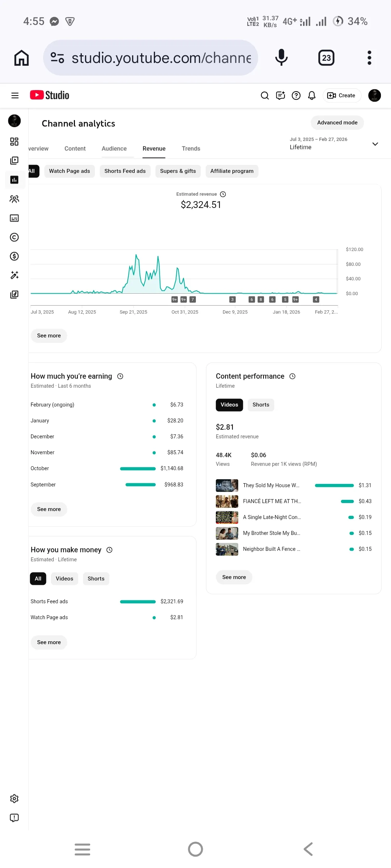Select the All revenue filter chip
The width and height of the screenshot is (391, 868).
click(x=34, y=171)
